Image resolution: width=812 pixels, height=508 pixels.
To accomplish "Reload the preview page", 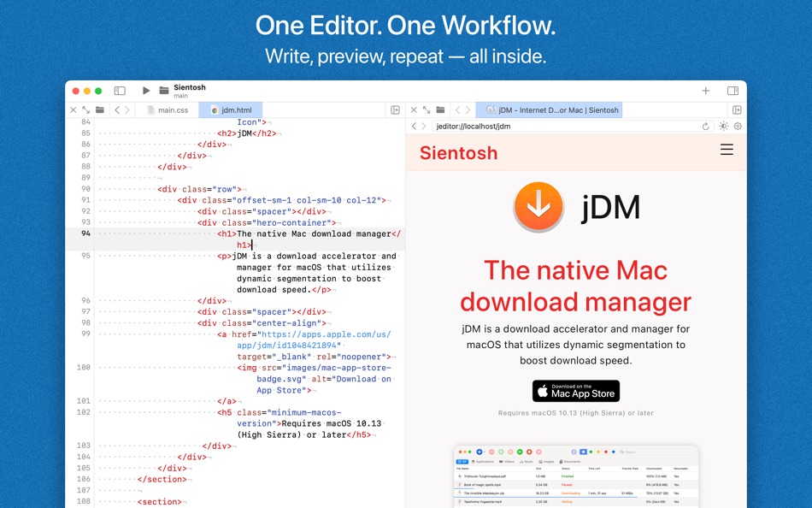I will click(705, 126).
